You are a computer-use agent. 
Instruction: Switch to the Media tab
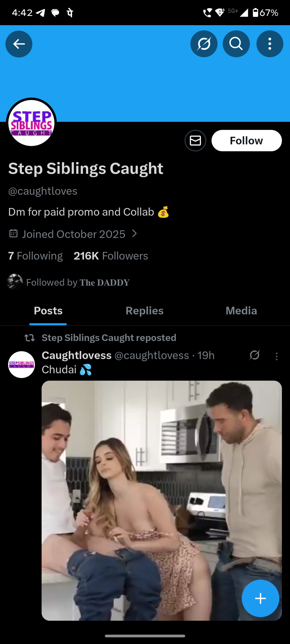[241, 311]
